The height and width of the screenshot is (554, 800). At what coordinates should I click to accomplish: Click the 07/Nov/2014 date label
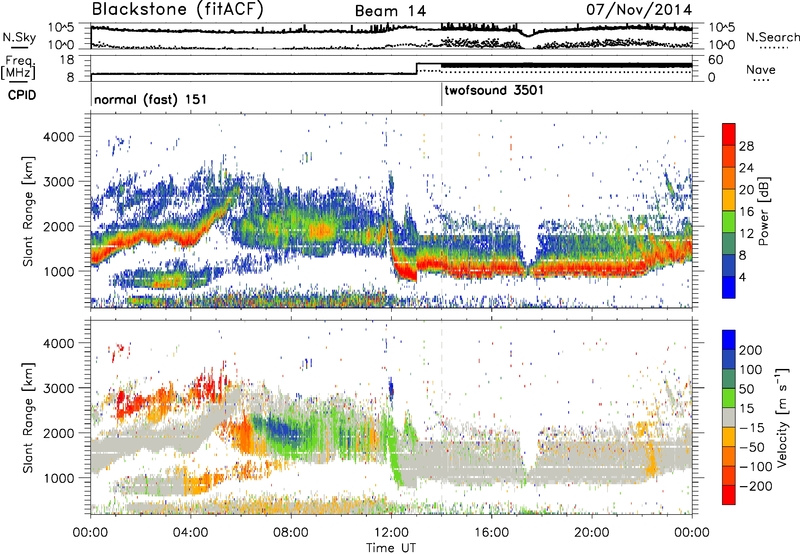click(639, 9)
